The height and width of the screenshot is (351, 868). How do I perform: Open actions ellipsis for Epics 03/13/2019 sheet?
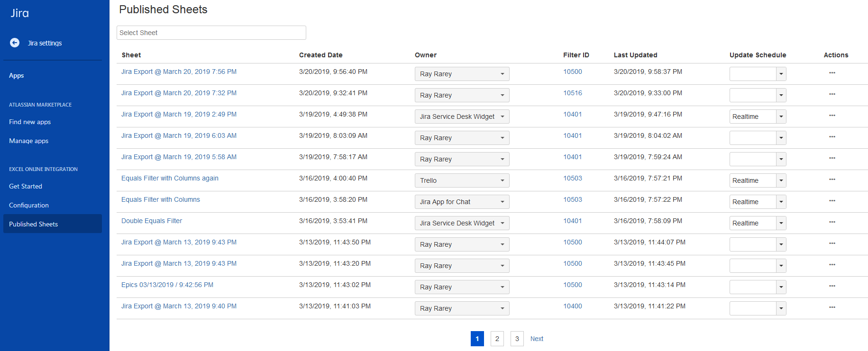[x=832, y=286]
